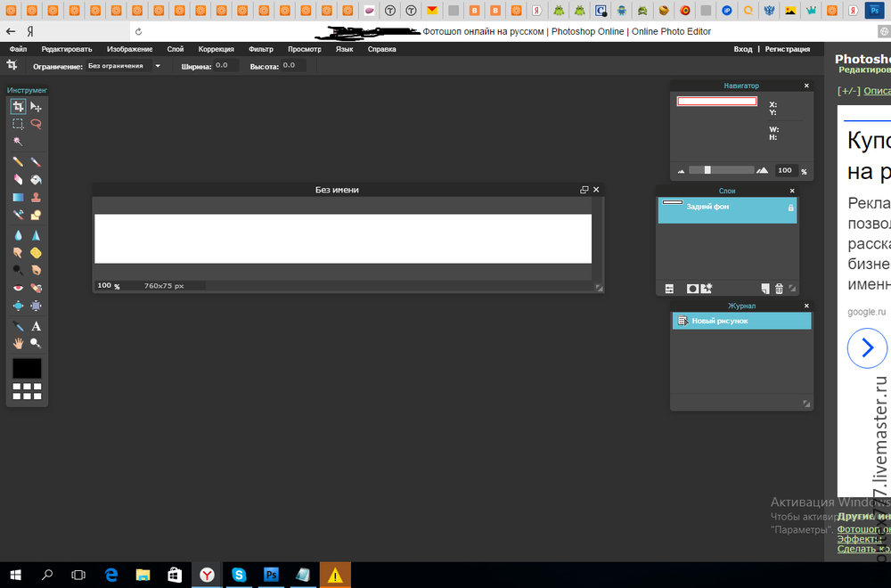Open the Ограничение constraint dropdown
Viewport: 891px width, 588px height.
[125, 66]
